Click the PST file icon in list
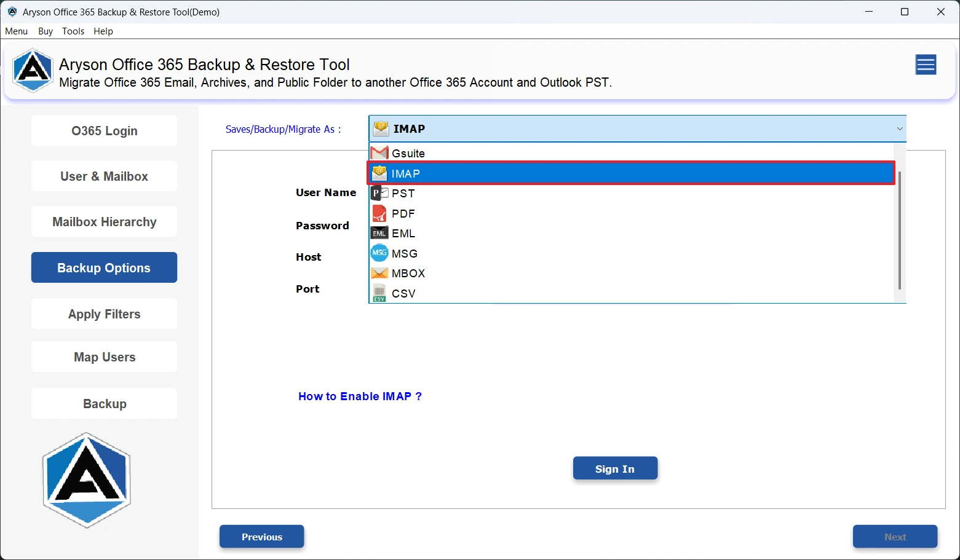 click(380, 193)
